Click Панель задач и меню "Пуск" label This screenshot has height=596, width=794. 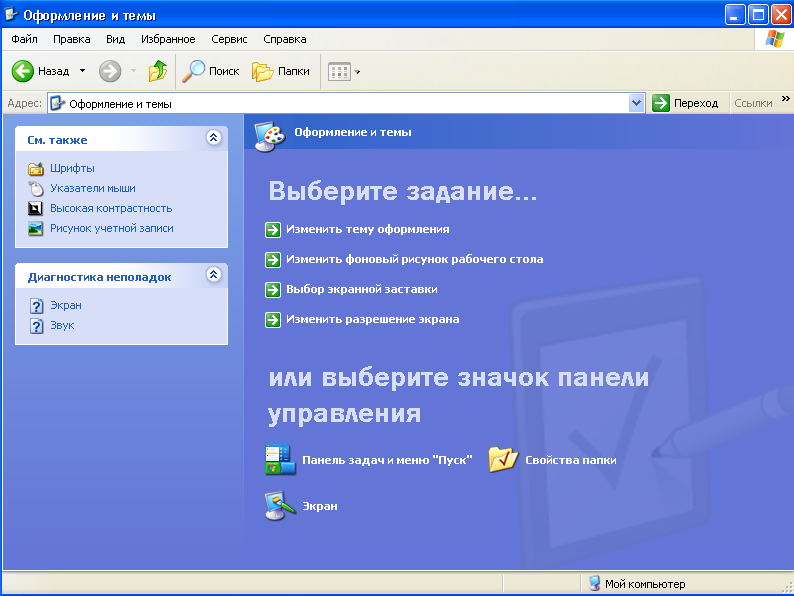[x=387, y=460]
